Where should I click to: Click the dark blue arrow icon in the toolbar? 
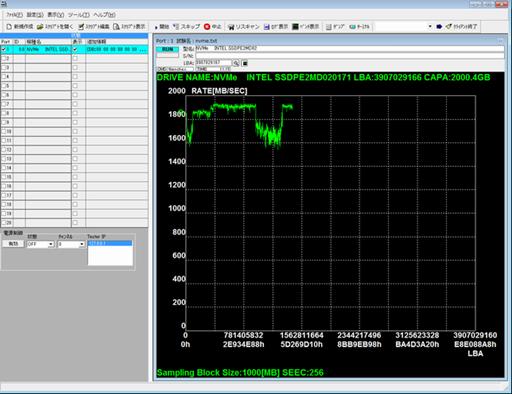pyautogui.click(x=439, y=26)
